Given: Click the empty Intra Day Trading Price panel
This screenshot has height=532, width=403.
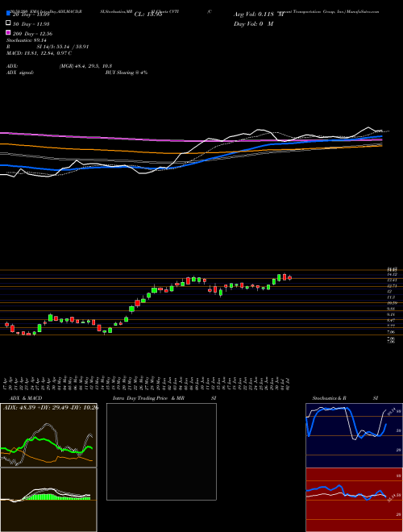Looking at the screenshot, I should pos(161,451).
